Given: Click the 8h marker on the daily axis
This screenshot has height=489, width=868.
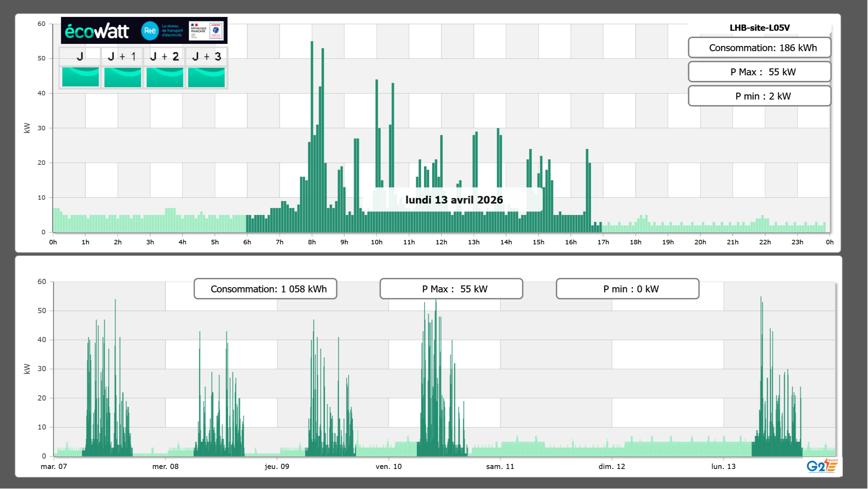Looking at the screenshot, I should coord(312,242).
